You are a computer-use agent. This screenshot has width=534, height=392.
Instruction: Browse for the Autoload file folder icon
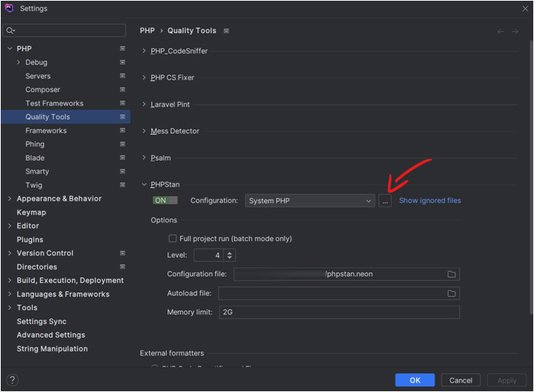[x=451, y=293]
